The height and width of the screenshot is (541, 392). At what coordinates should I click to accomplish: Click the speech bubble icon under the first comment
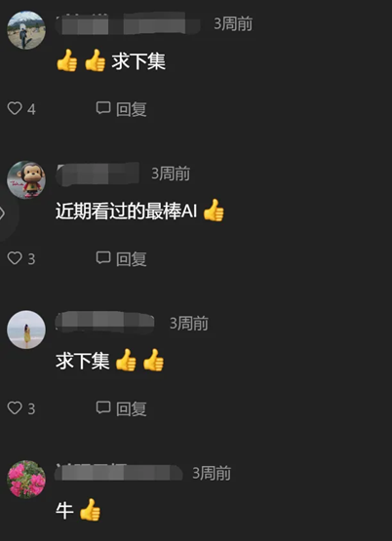pyautogui.click(x=102, y=108)
